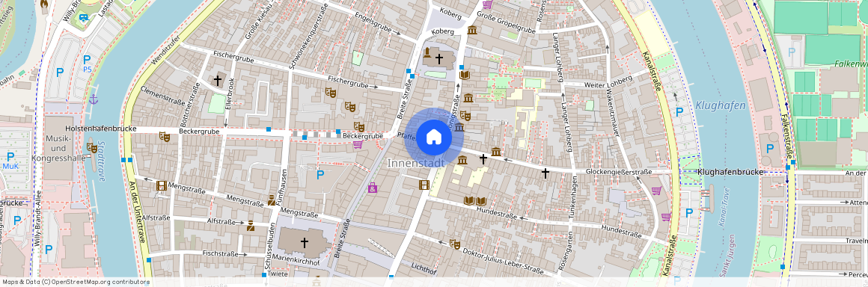Click the blue home location marker
The image size is (868, 287).
tap(434, 137)
